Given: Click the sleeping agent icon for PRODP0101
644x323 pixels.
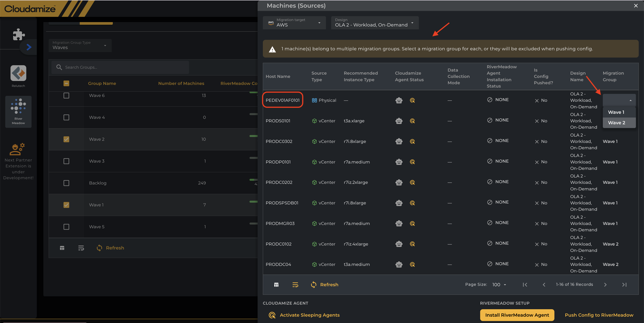Looking at the screenshot, I should [x=412, y=162].
